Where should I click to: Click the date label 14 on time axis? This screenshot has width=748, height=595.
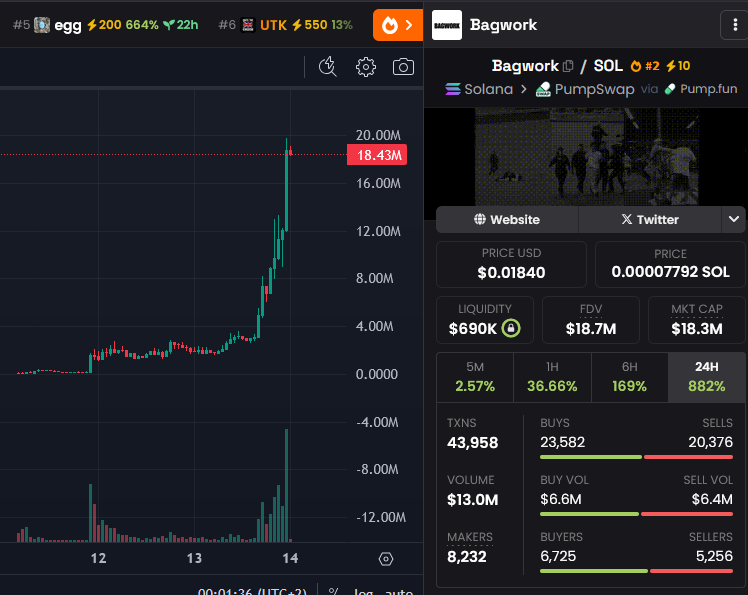290,558
